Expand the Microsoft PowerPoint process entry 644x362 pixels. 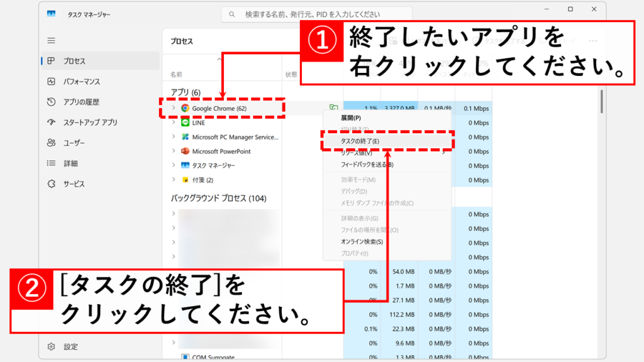[174, 151]
